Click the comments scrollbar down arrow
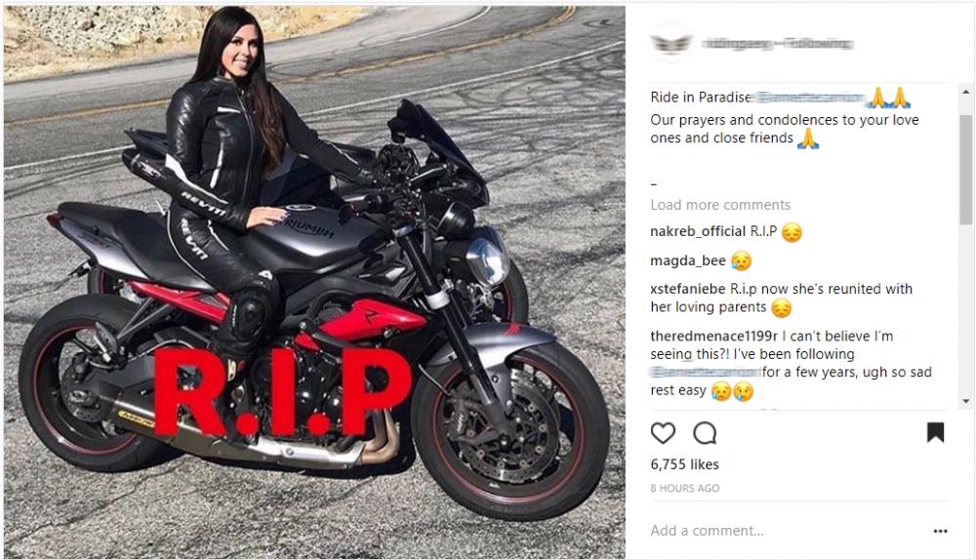976x560 pixels. point(965,401)
